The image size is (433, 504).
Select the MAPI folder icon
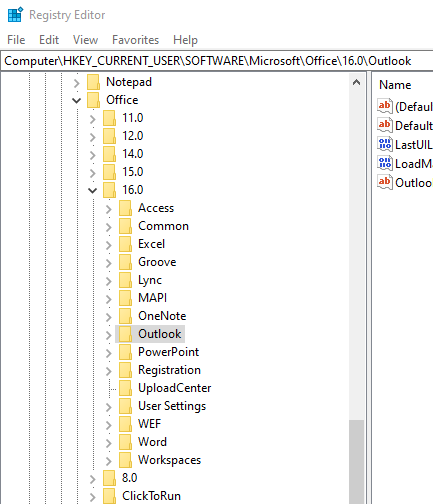[x=125, y=298]
